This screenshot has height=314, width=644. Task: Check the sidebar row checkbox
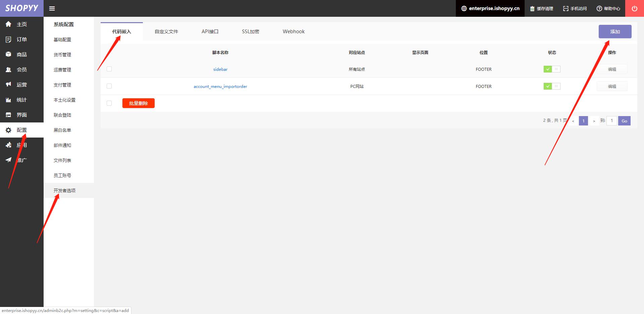point(109,69)
